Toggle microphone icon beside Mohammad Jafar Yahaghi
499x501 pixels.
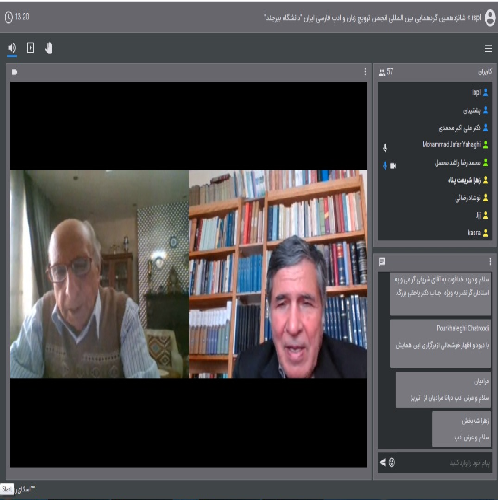385,148
